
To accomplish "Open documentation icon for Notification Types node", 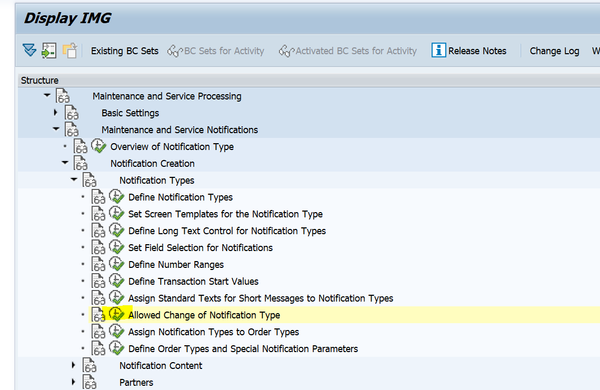I will tap(90, 180).
